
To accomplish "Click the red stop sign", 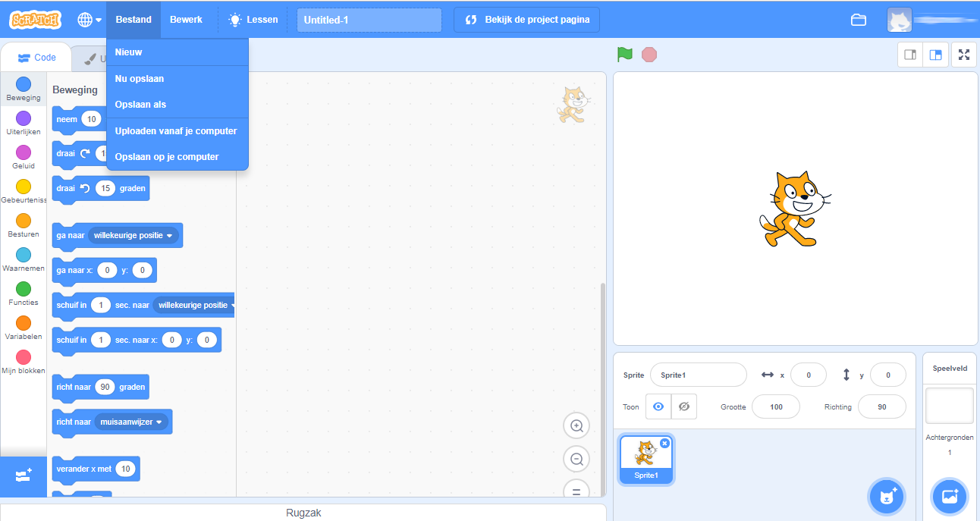I will click(x=649, y=55).
